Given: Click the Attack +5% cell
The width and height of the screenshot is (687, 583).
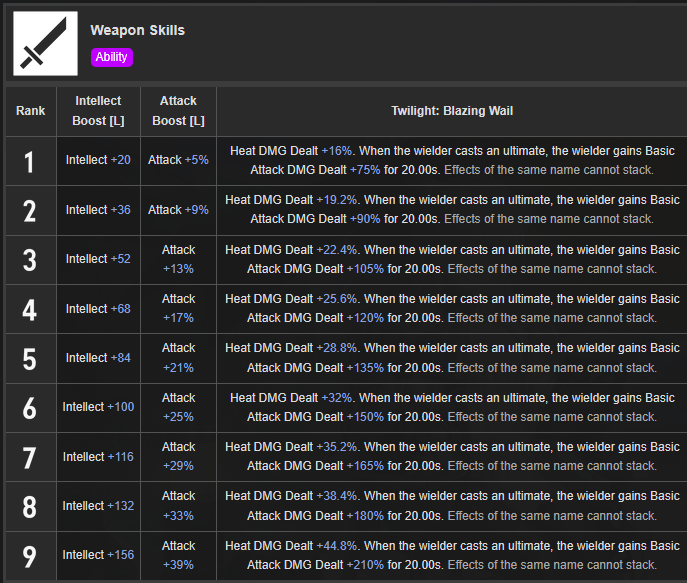Looking at the screenshot, I should (x=178, y=161).
